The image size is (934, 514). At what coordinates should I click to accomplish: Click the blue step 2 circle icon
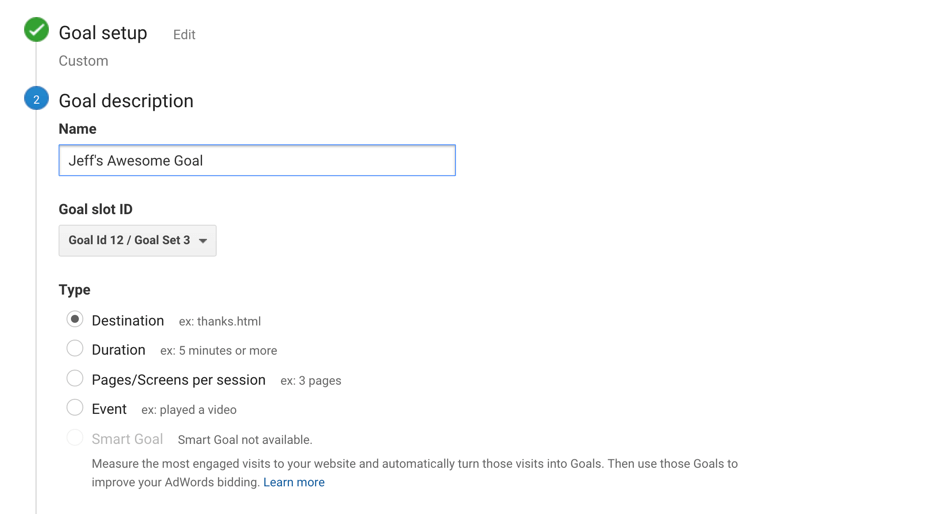pyautogui.click(x=36, y=99)
